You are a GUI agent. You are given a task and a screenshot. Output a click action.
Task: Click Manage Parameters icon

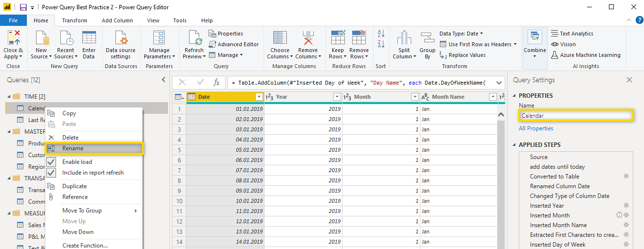(x=159, y=38)
